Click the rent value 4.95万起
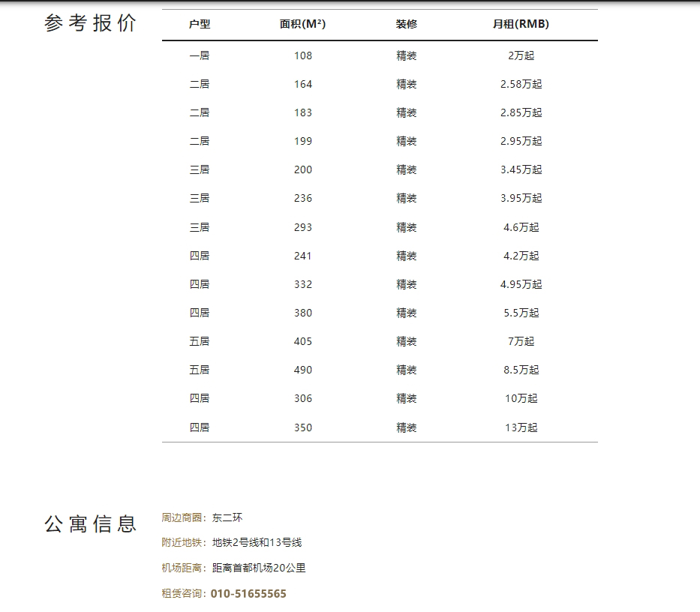 click(521, 285)
